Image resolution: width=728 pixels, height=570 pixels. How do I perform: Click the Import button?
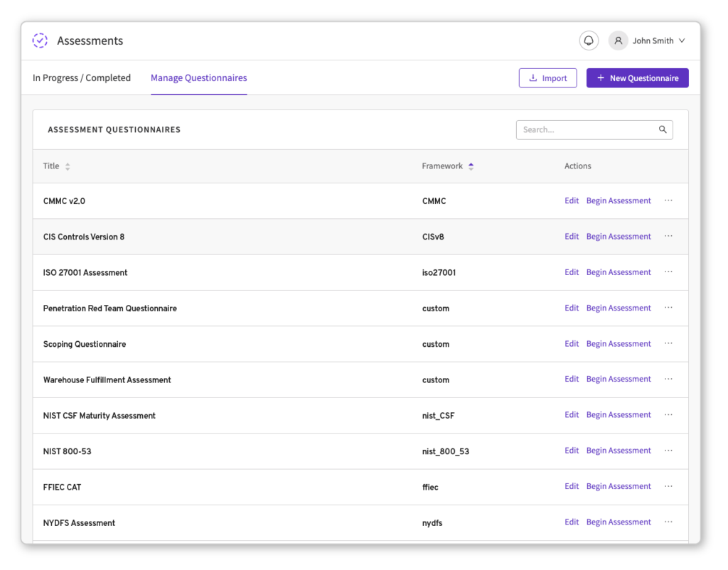[547, 78]
